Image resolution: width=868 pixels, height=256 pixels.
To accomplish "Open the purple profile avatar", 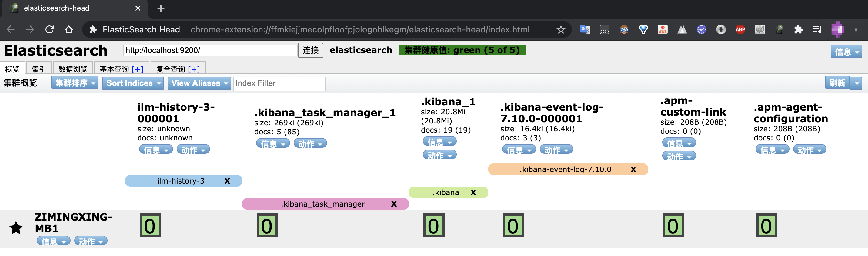I will point(837,29).
